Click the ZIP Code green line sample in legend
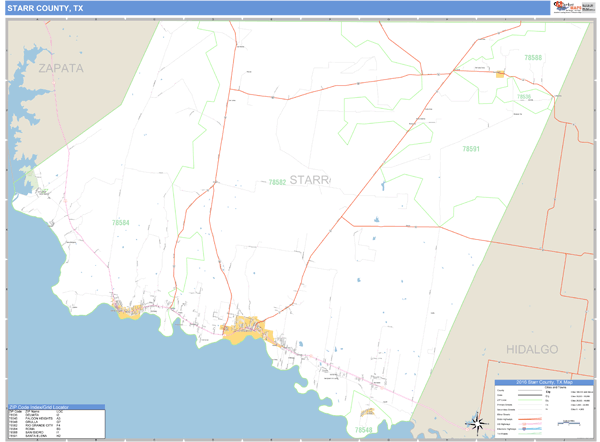The image size is (600, 442). [x=530, y=400]
